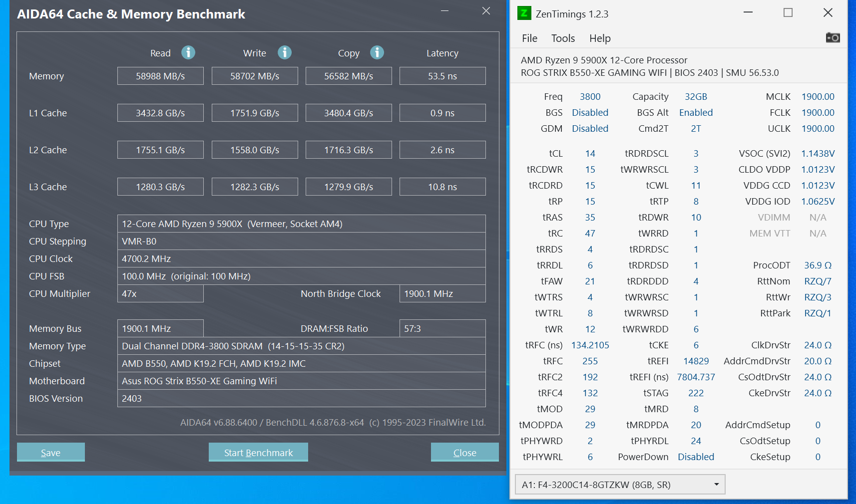Click the Memory Bus field 1900.1 MHz
The height and width of the screenshot is (504, 856).
(160, 328)
